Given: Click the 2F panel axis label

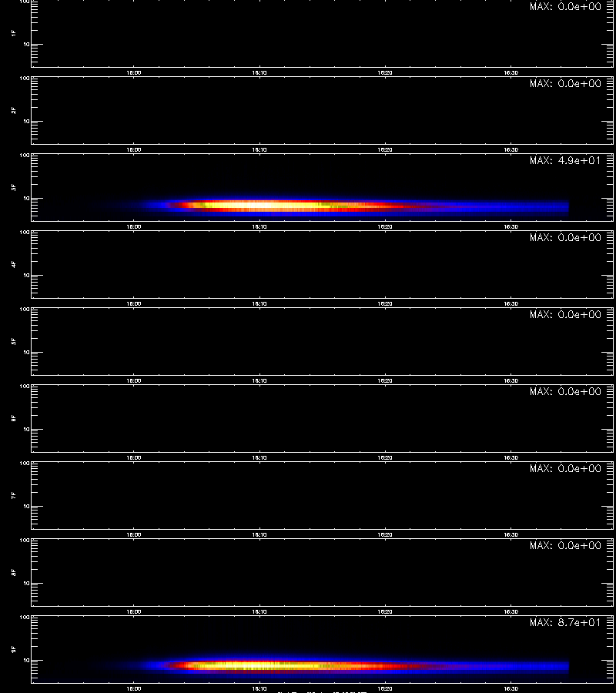Looking at the screenshot, I should 14,110.
